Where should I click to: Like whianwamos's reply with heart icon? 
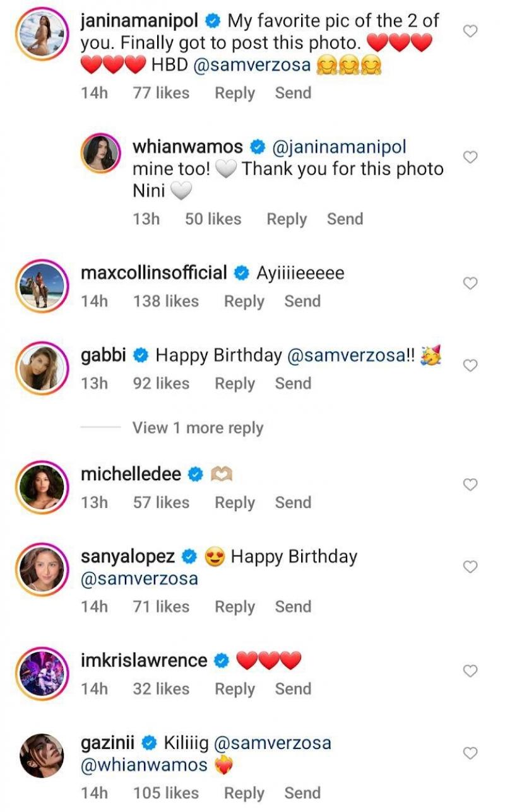(470, 157)
